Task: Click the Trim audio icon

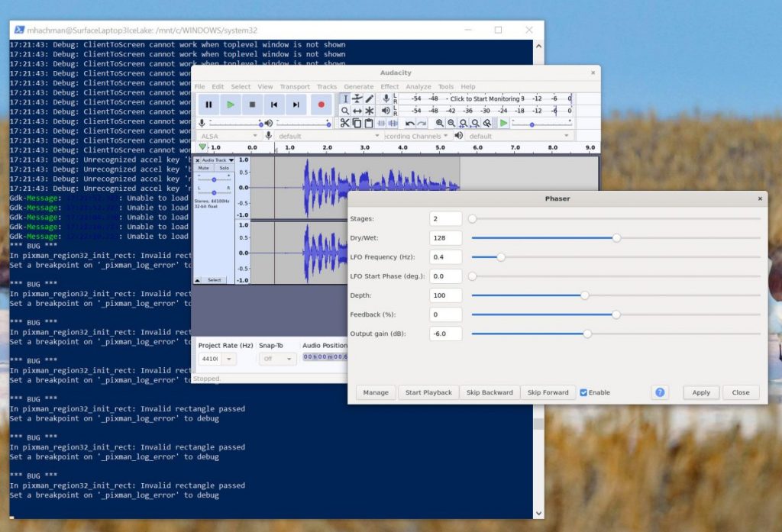Action: click(x=382, y=123)
